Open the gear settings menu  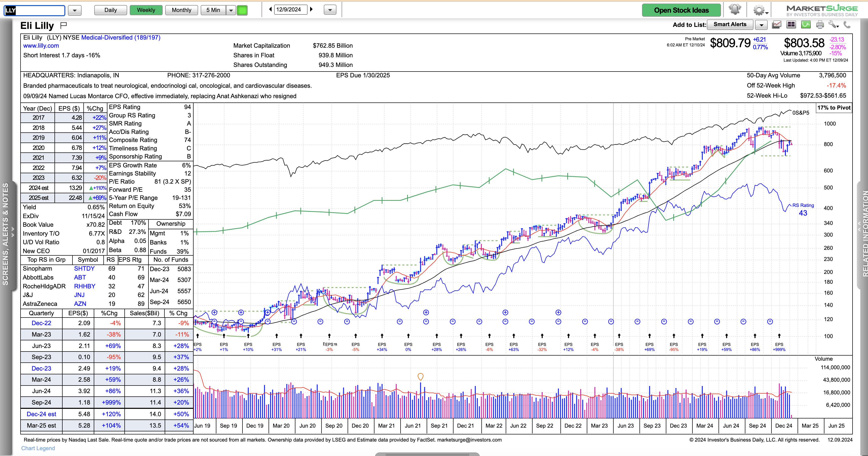[x=760, y=10]
